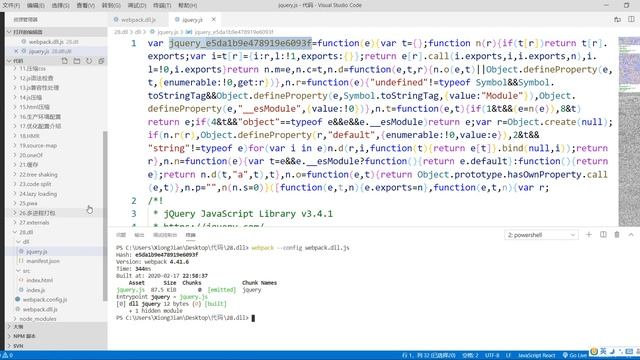
Task: Click the Go Live status bar button
Action: 575,356
